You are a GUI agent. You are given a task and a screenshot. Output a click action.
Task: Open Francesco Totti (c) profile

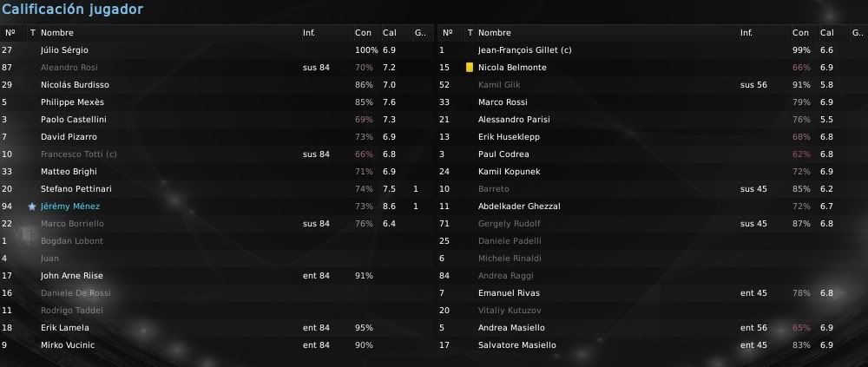pyautogui.click(x=79, y=154)
